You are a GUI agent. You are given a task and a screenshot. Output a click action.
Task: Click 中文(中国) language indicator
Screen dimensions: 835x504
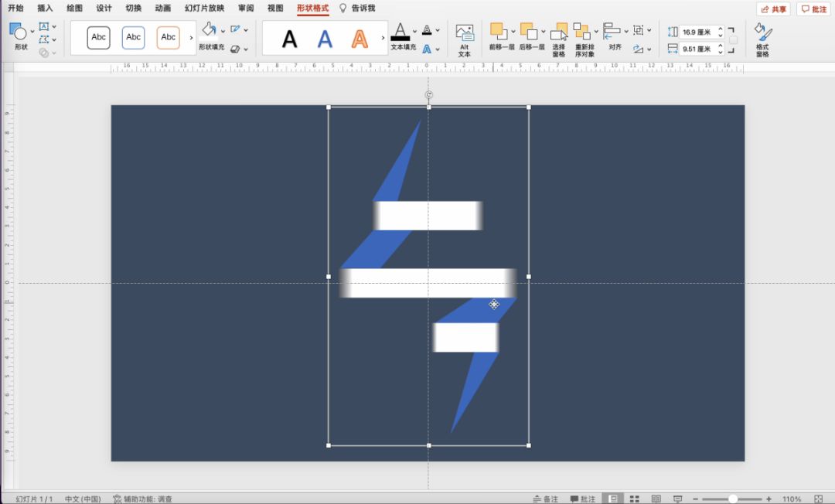[83, 499]
